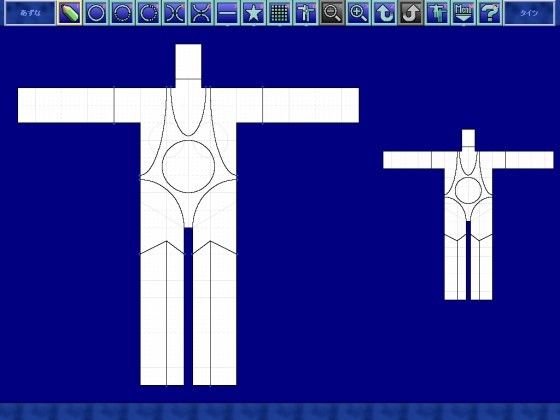Select the horizontal opposing curves tool
The image size is (560, 420).
(x=201, y=13)
